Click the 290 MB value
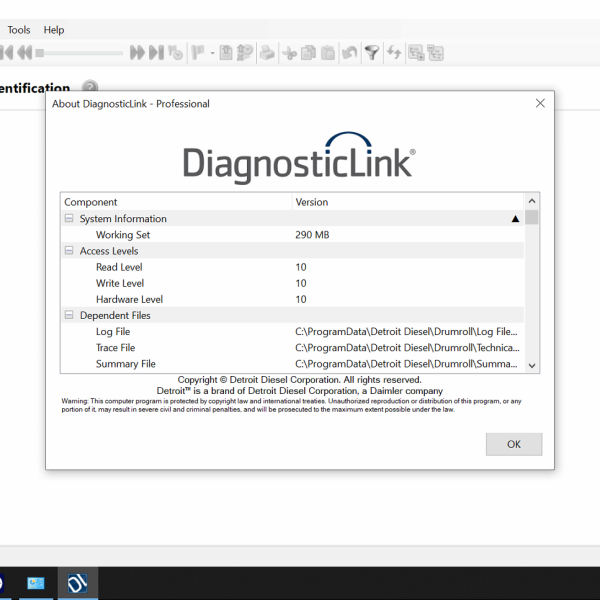Image resolution: width=600 pixels, height=600 pixels. pyautogui.click(x=312, y=235)
